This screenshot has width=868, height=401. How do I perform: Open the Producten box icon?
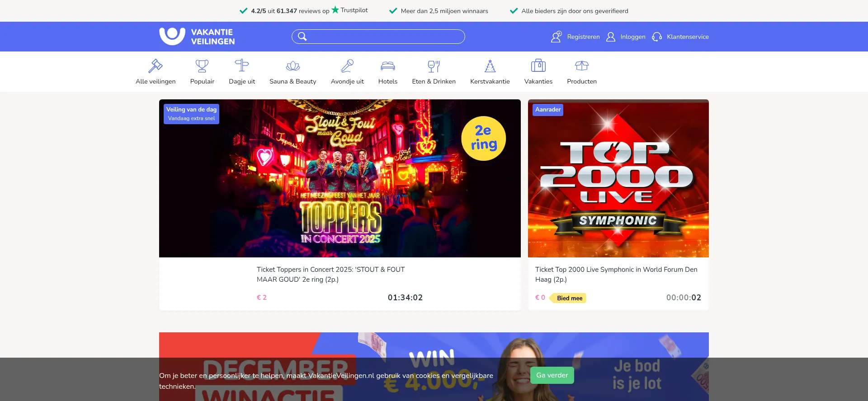(582, 66)
